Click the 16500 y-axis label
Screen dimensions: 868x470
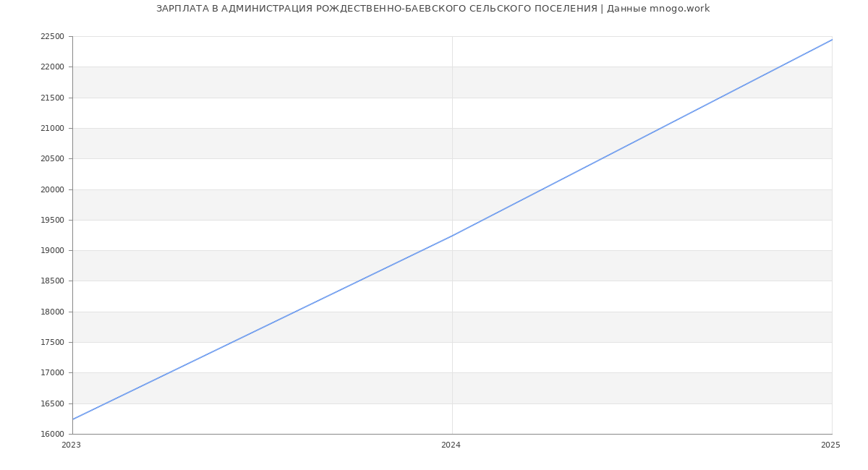click(x=52, y=404)
